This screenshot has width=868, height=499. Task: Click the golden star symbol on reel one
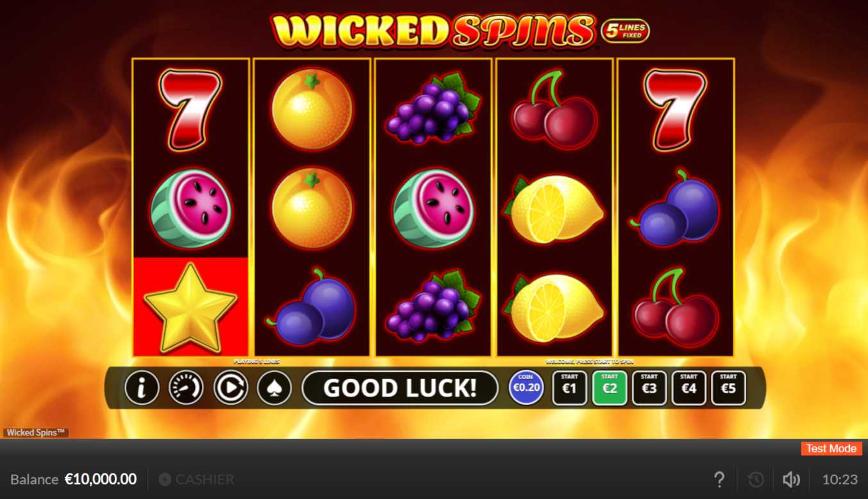tap(190, 307)
